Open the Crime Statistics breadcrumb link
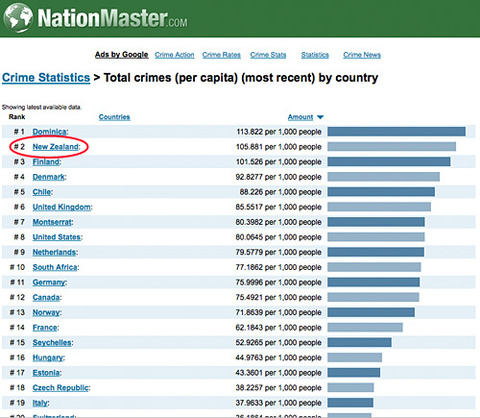The width and height of the screenshot is (480, 418). point(46,78)
